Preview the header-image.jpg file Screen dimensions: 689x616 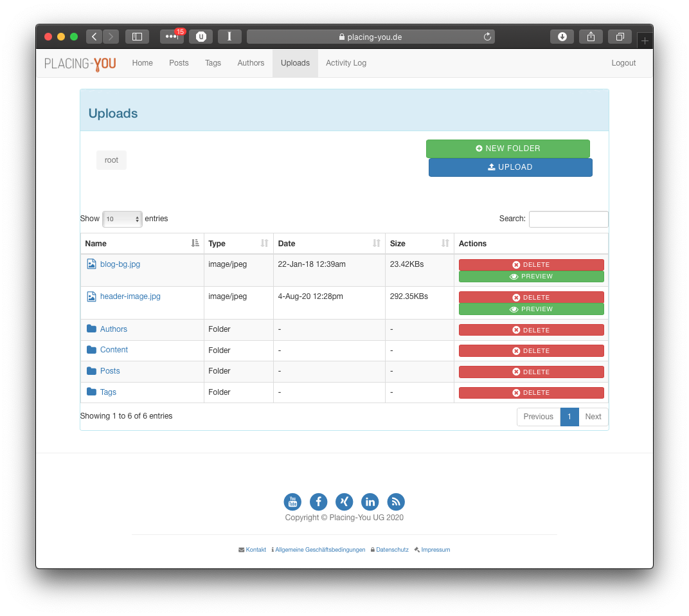[x=531, y=309]
